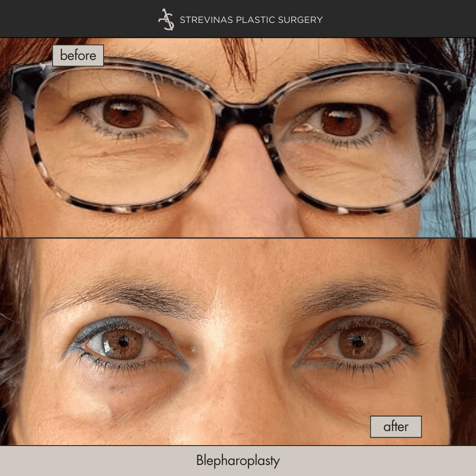Image resolution: width=476 pixels, height=476 pixels.
Task: Click the left eyebrow in the after photo
Action: pyautogui.click(x=128, y=294)
